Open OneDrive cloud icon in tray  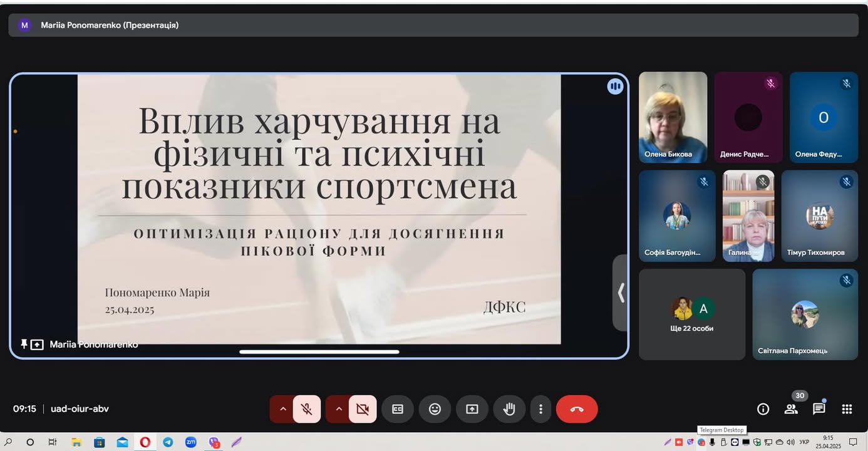pyautogui.click(x=780, y=442)
